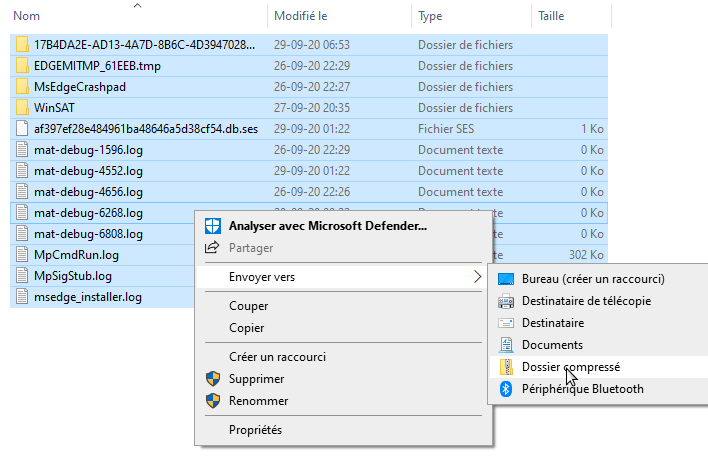Click the shield icon beside Renommer
Viewport: 708px width, 456px height.
point(213,400)
